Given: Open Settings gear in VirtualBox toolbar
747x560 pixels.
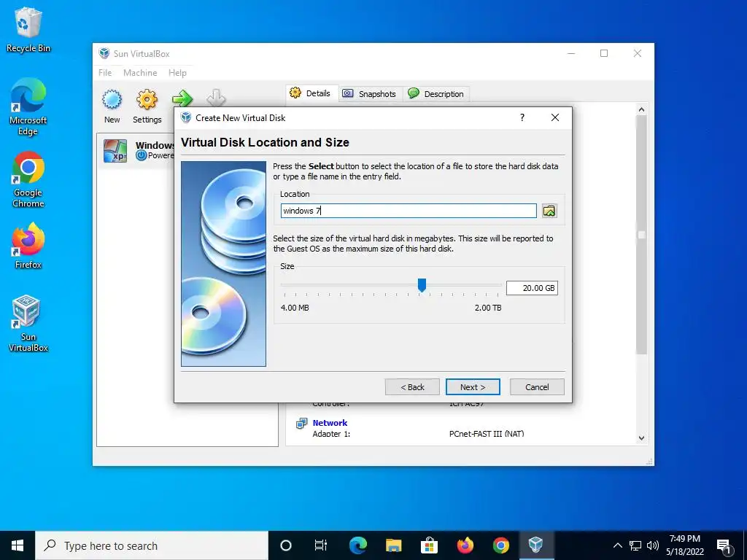Looking at the screenshot, I should (147, 99).
